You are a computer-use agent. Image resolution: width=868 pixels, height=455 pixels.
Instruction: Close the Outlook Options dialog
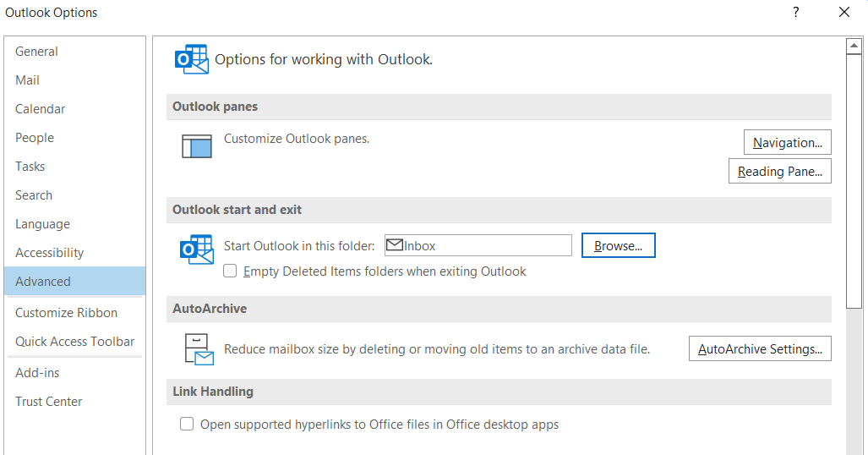coord(844,12)
